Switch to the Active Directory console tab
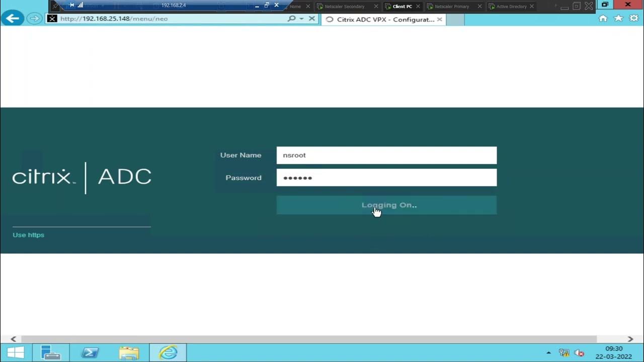Screen dimensions: 644x362 (x=511, y=7)
